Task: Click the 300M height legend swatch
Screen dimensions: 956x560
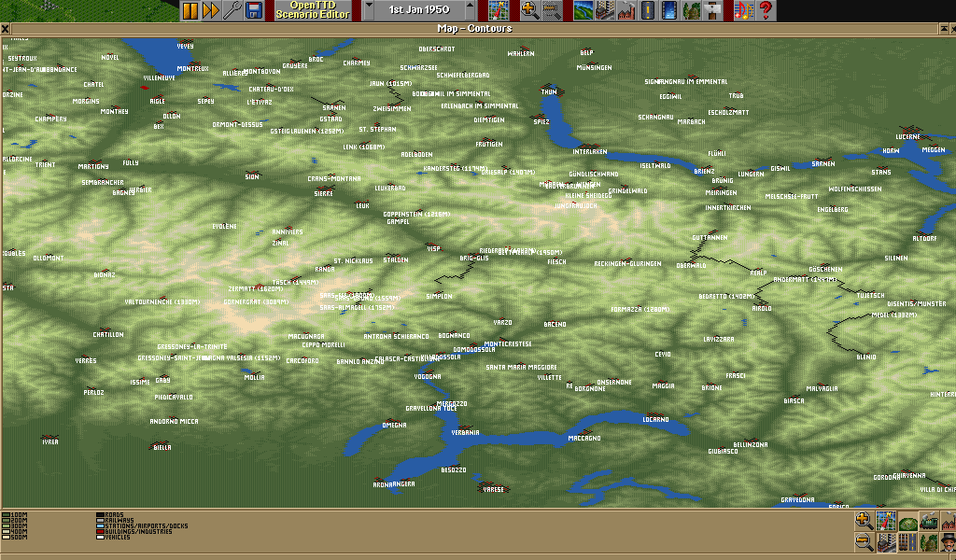Action: [7, 525]
